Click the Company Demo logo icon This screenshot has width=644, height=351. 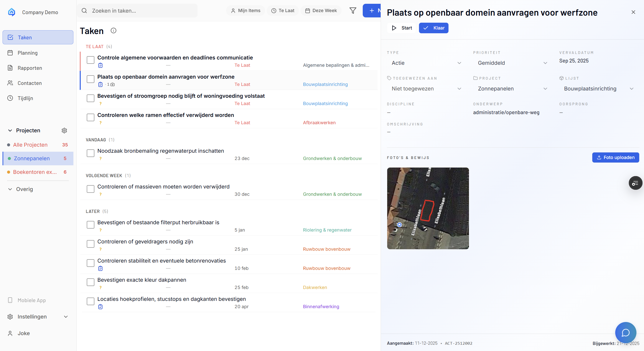point(12,12)
